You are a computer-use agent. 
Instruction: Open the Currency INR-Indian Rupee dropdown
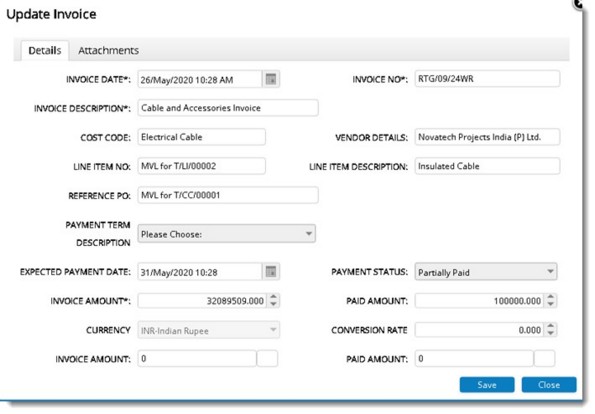209,330
